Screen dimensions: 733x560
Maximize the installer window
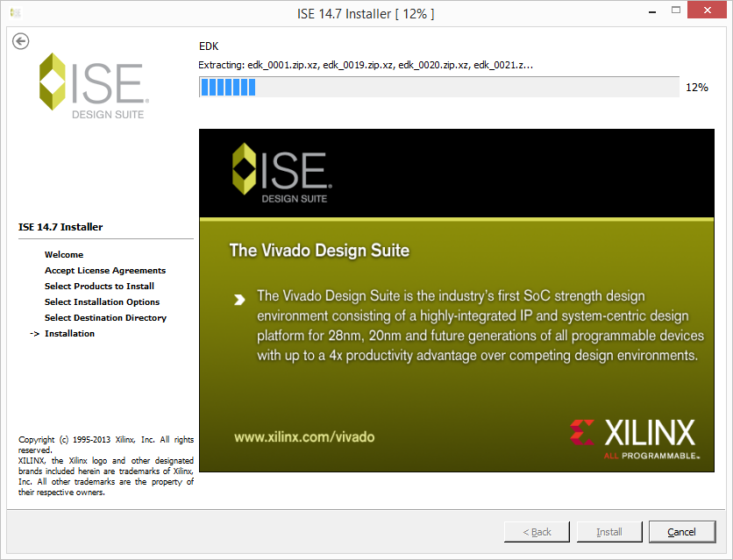coord(675,11)
